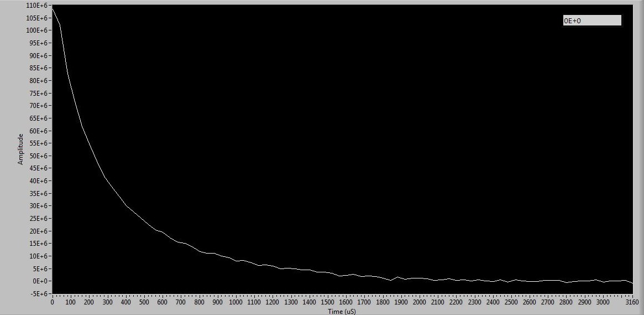Click the 500 tick on time axis
Image resolution: width=644 pixels, height=315 pixels.
click(x=144, y=303)
